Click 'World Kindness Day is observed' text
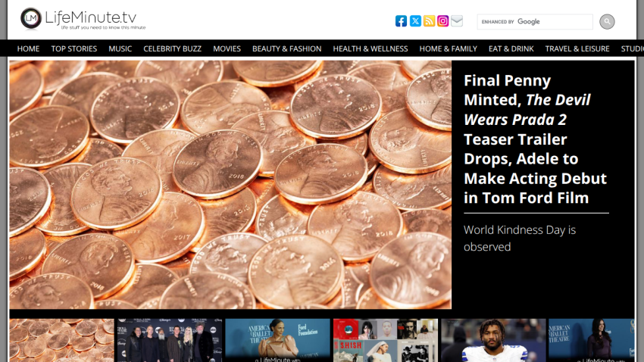Viewport: 644px width, 362px height. (520, 238)
